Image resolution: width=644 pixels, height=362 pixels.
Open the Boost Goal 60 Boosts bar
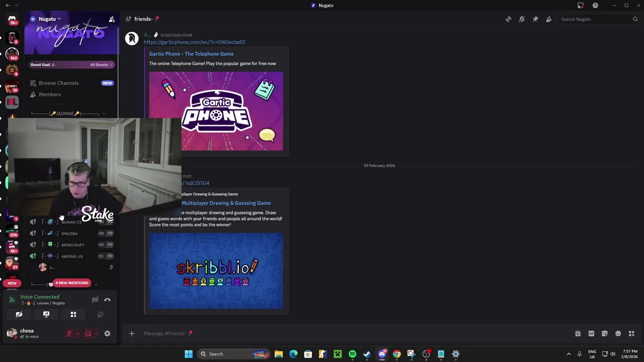point(72,64)
